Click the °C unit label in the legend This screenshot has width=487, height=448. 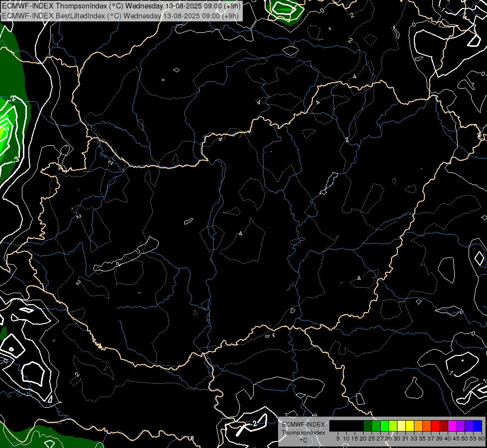click(304, 441)
